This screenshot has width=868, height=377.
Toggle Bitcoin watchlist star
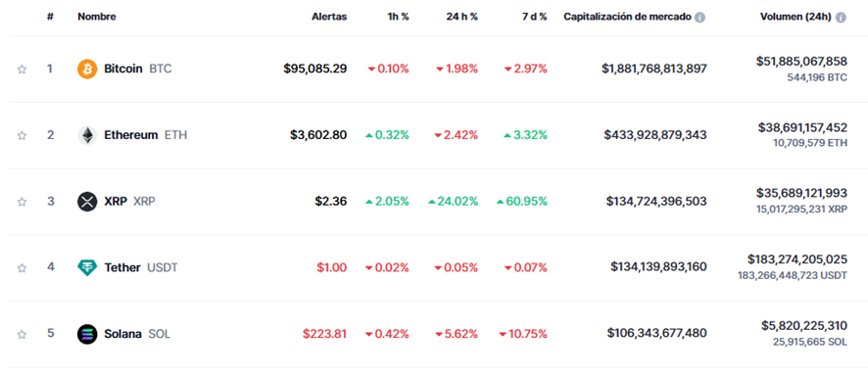pyautogui.click(x=22, y=70)
